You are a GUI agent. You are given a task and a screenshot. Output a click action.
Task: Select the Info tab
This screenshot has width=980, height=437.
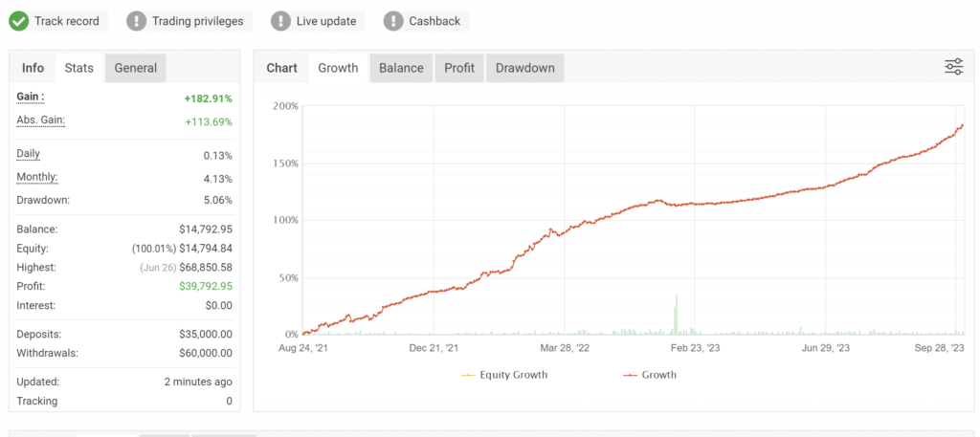click(x=33, y=68)
